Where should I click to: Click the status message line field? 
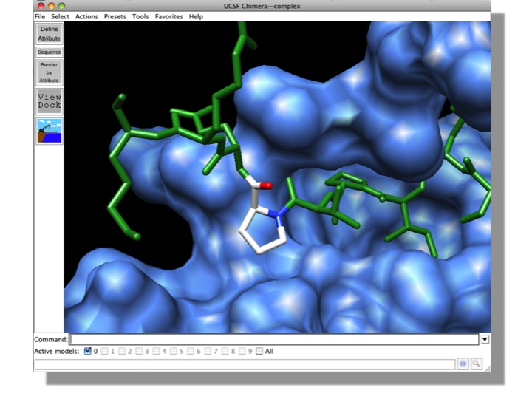245,364
